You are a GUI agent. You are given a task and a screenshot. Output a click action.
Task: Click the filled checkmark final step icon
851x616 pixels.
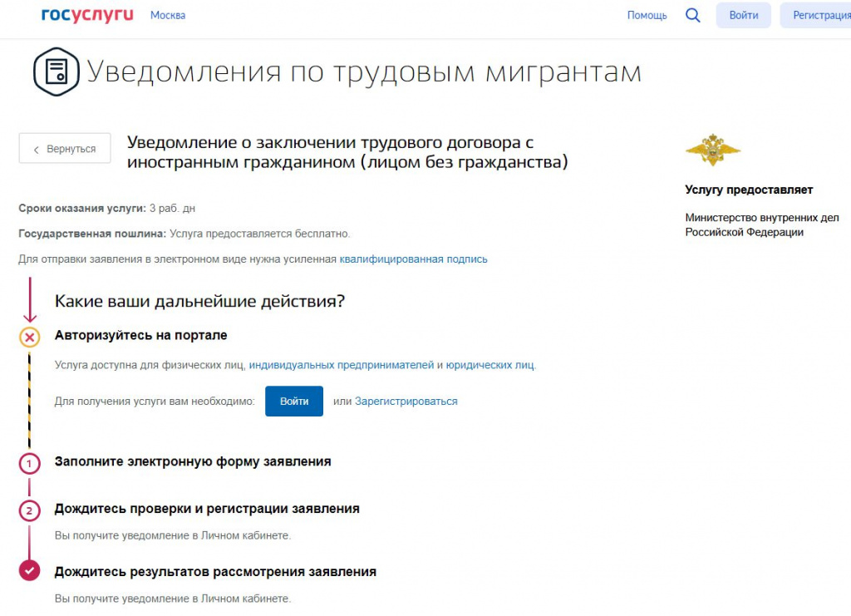pyautogui.click(x=29, y=571)
